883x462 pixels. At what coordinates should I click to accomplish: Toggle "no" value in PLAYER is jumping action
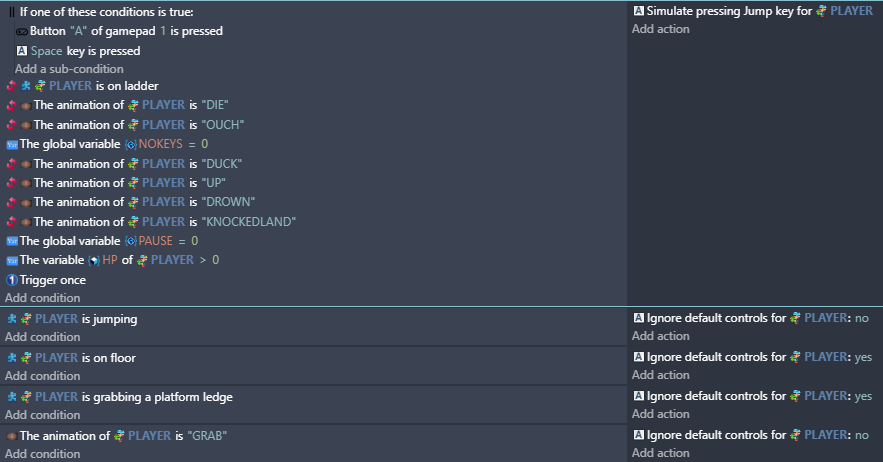(x=862, y=318)
